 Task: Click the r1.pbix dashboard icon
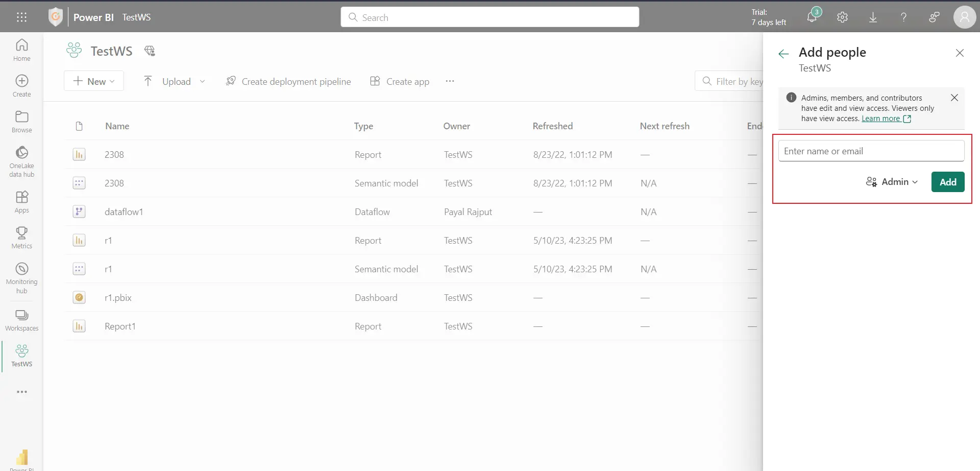coord(79,297)
